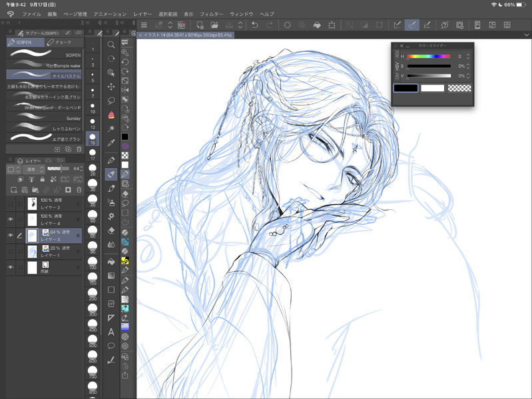Screen dimensions: 532x399
Task: Toggle Lock Layer icon in layer panel
Action: (43, 179)
